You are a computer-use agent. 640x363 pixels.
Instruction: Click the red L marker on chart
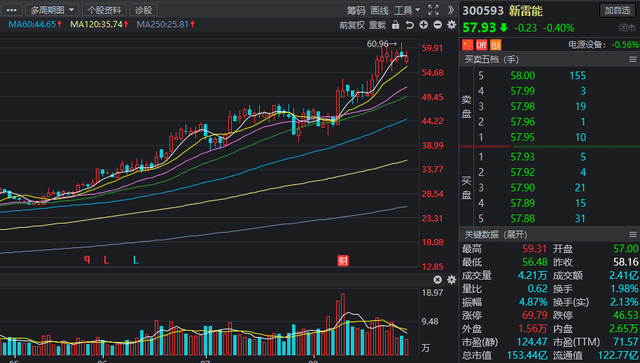coord(106,260)
